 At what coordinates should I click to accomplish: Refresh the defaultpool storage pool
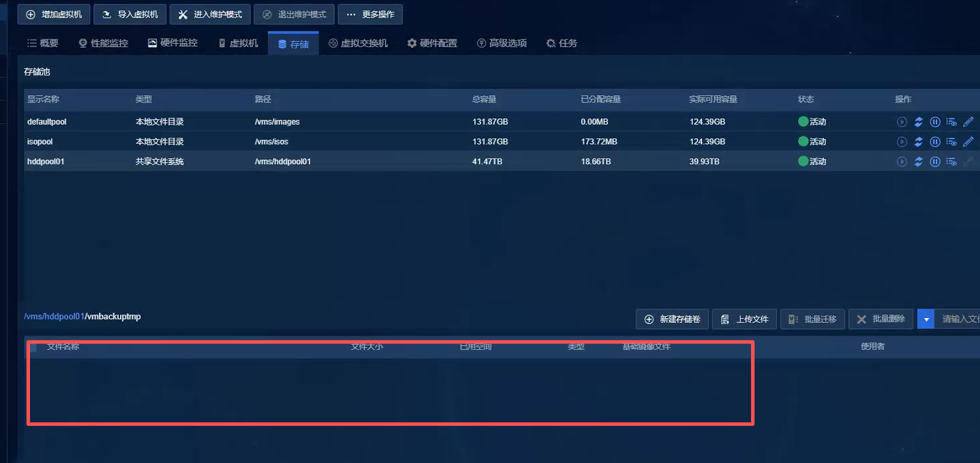918,122
